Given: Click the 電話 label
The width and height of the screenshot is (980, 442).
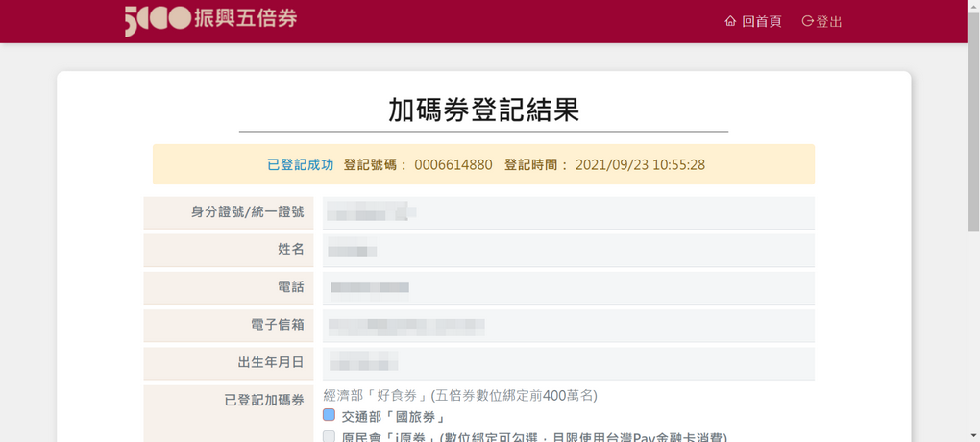Looking at the screenshot, I should pos(291,287).
